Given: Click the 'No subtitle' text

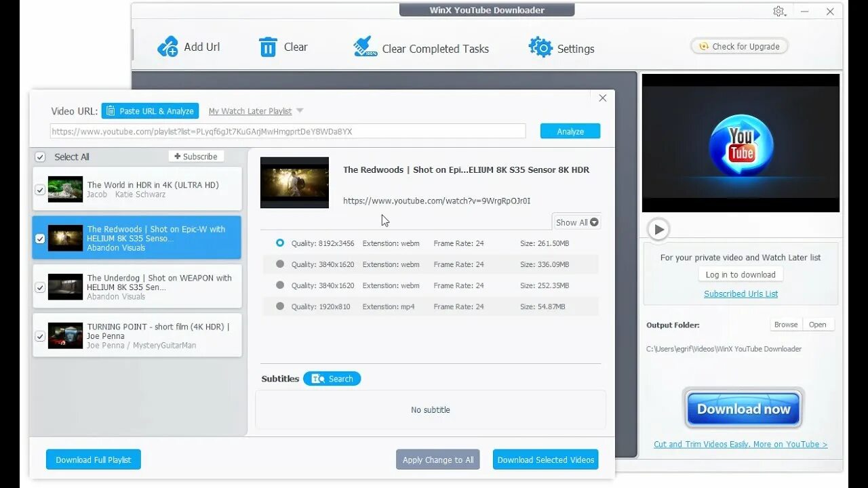Looking at the screenshot, I should 431,410.
